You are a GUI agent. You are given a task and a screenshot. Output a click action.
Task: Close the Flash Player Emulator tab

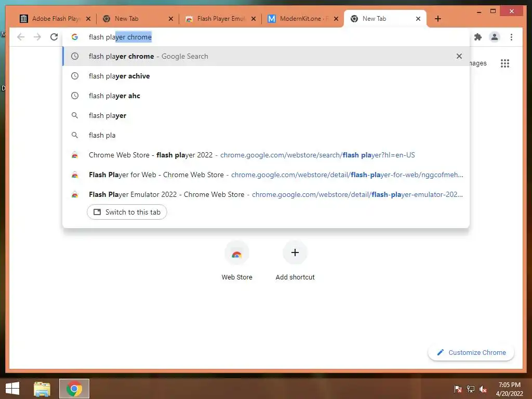[x=254, y=19]
